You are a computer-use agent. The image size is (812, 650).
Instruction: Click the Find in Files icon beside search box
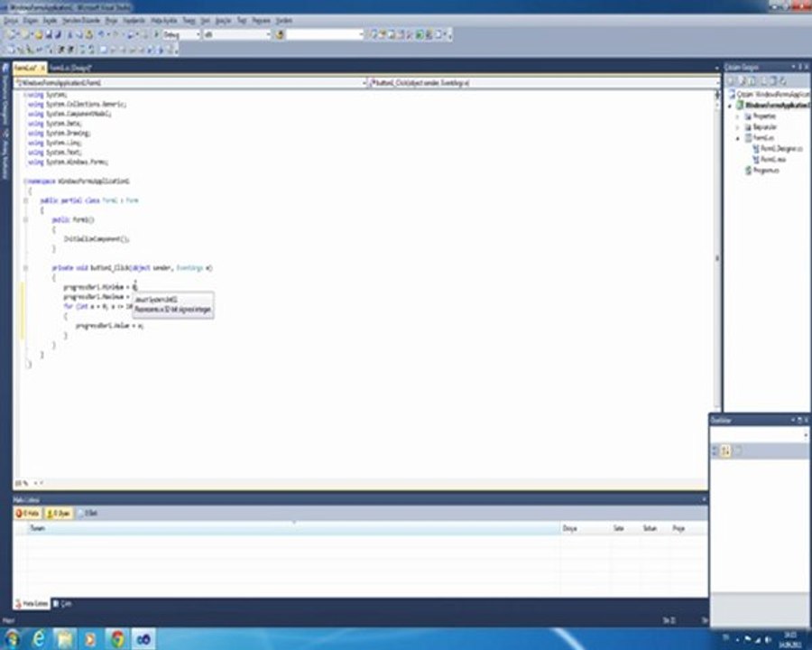point(280,34)
